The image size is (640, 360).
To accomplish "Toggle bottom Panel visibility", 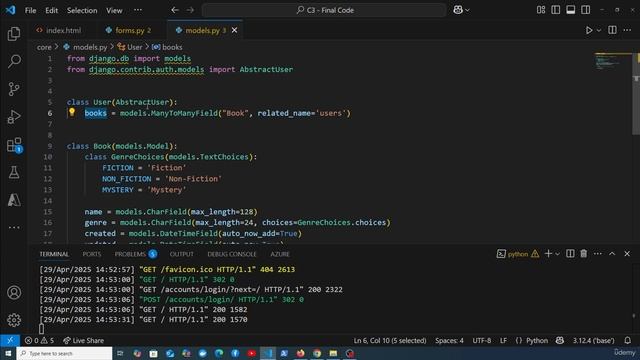I will [x=571, y=10].
